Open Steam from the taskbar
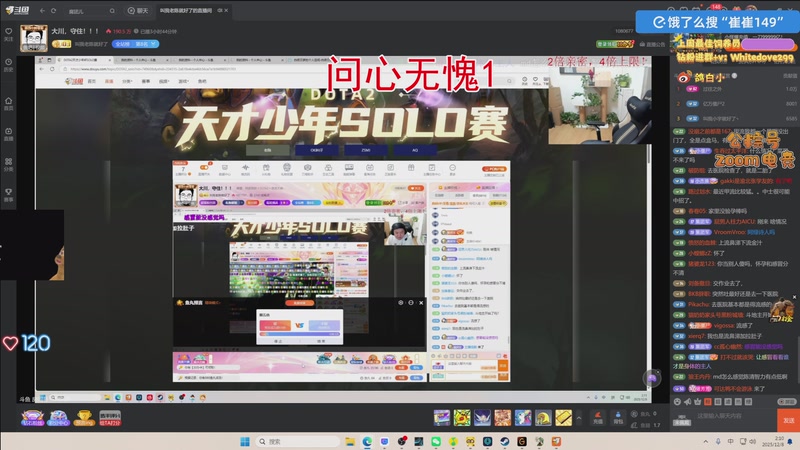The width and height of the screenshot is (800, 450). pyautogui.click(x=505, y=441)
